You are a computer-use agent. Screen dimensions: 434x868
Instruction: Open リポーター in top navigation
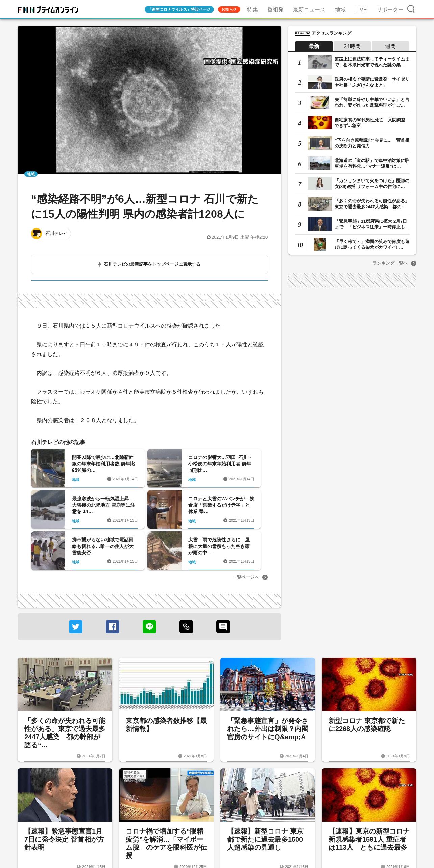pyautogui.click(x=390, y=9)
